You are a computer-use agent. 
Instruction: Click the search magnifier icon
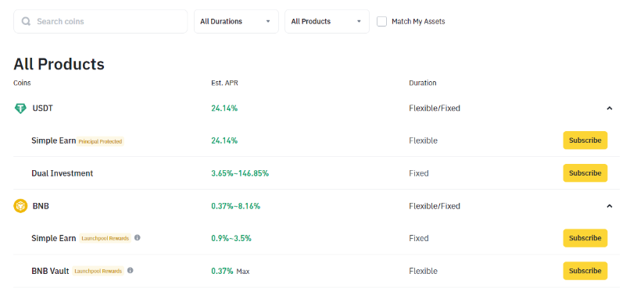click(x=26, y=21)
